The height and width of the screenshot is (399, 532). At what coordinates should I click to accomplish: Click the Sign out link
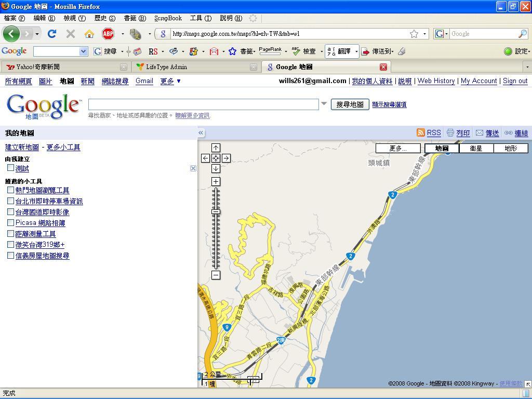pos(515,81)
